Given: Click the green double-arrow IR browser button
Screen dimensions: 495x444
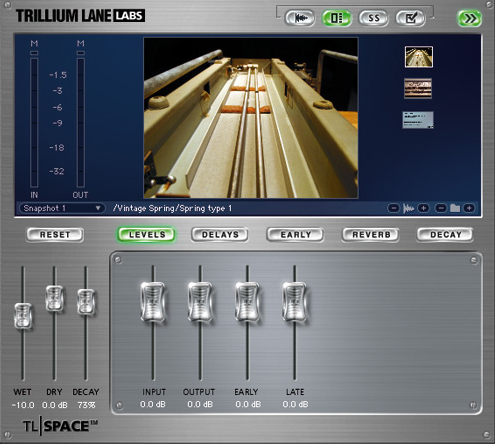Looking at the screenshot, I should (x=469, y=18).
